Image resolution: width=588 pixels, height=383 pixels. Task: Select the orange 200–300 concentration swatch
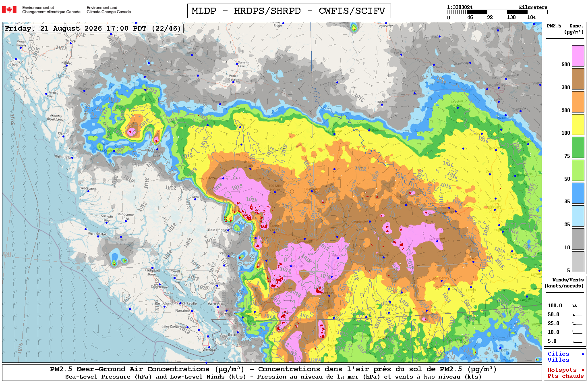tap(578, 102)
